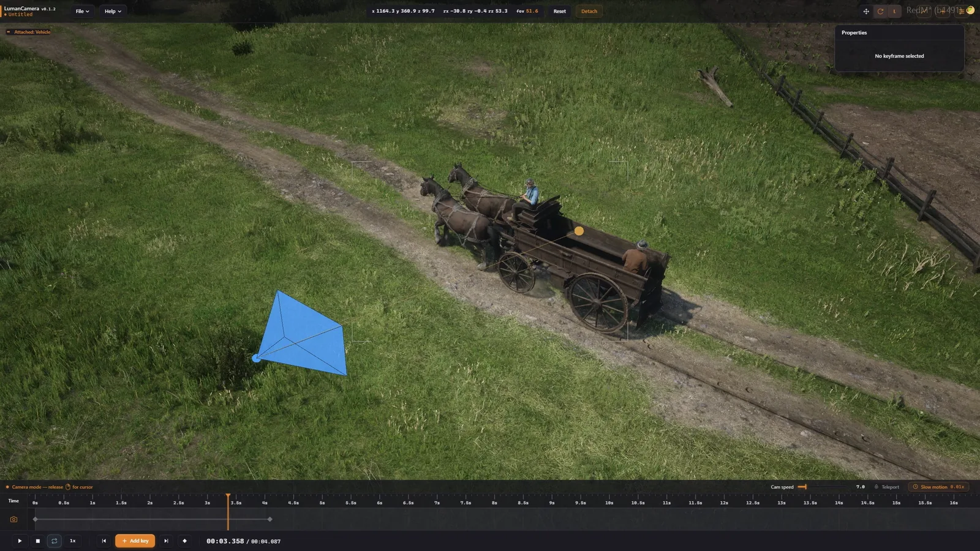
Task: Click the 'Attached: Vehicle' status badge
Action: click(29, 32)
